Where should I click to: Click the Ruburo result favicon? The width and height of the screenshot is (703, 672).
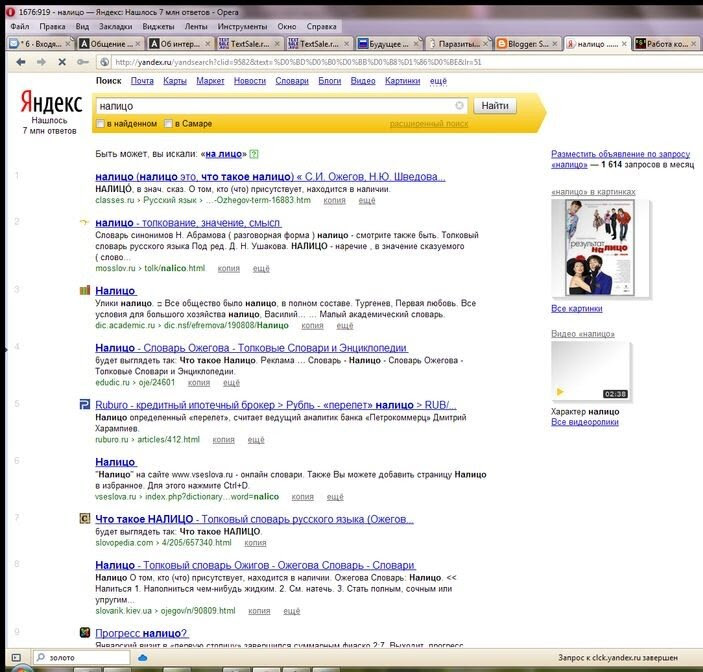[85, 405]
